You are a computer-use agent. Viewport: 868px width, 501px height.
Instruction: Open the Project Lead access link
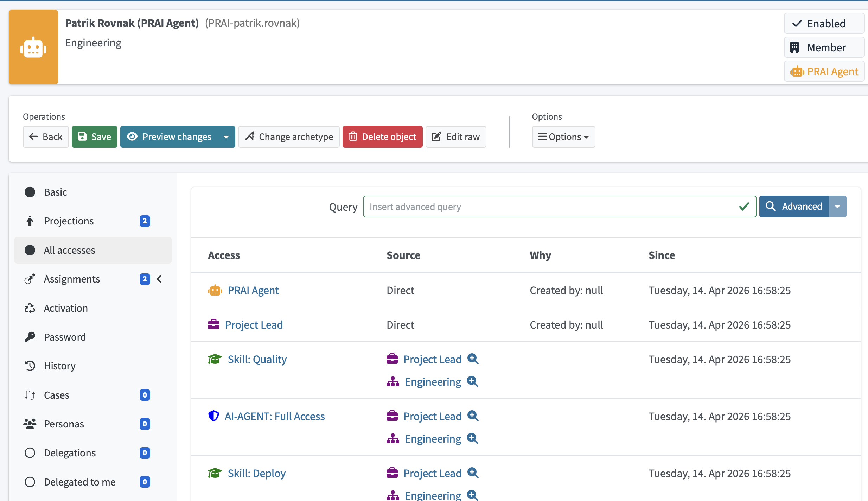254,324
